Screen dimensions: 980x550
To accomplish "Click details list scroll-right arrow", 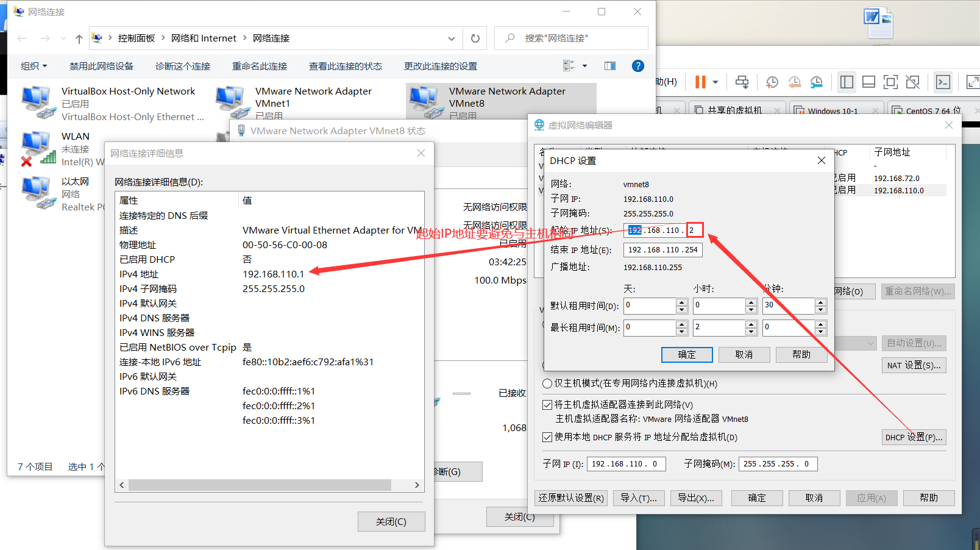I will pos(417,485).
